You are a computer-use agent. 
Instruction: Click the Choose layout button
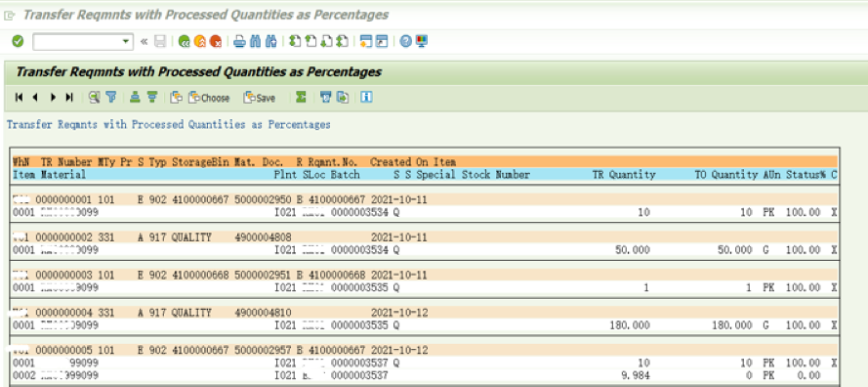pyautogui.click(x=209, y=98)
